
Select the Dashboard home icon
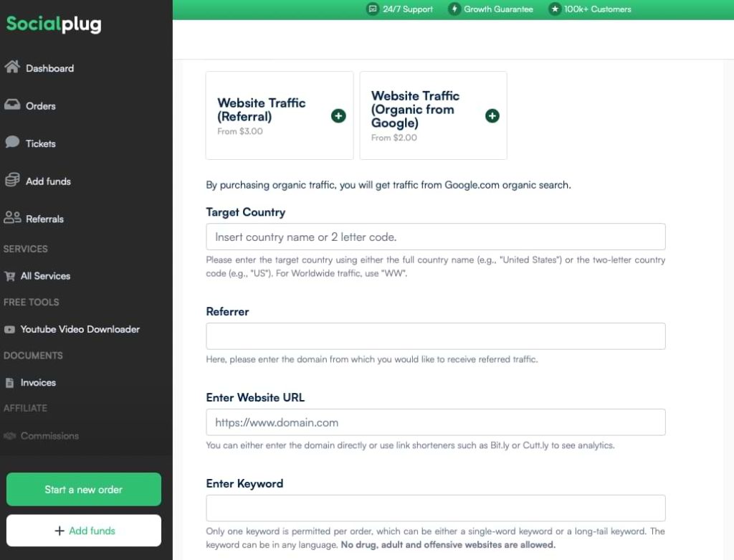(x=13, y=67)
